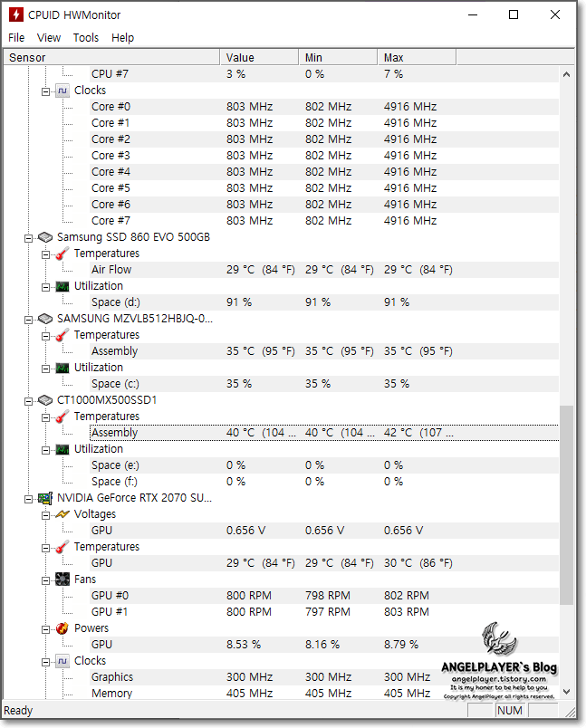Click the HWMonitor app icon in title bar
586x728 pixels.
(16, 14)
